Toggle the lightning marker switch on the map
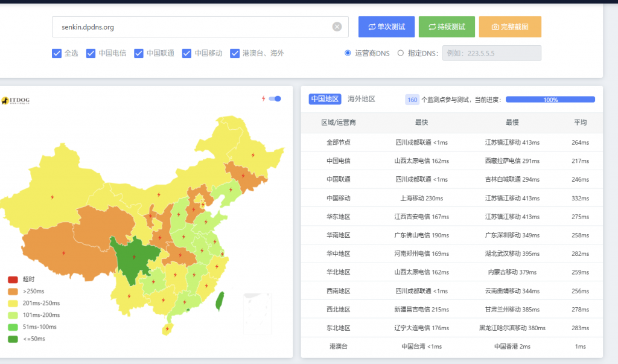Image resolution: width=618 pixels, height=364 pixels. [275, 98]
